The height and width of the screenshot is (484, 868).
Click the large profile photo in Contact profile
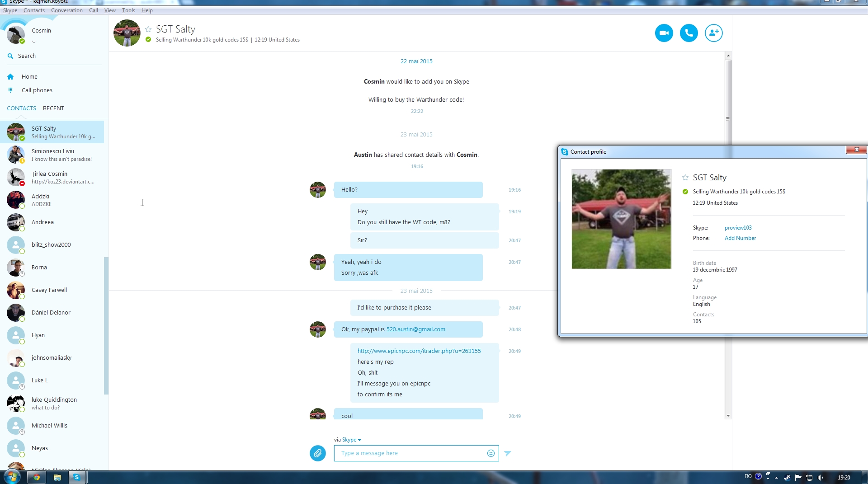click(621, 219)
